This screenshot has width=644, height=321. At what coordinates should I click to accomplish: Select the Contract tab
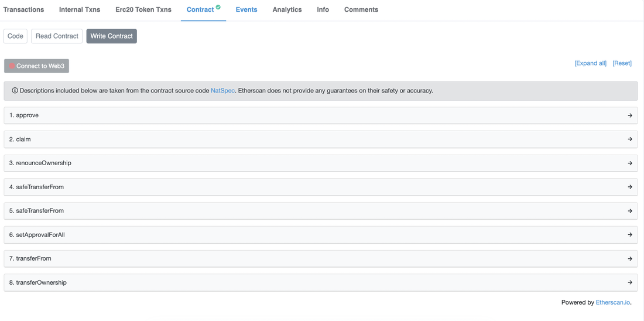pyautogui.click(x=203, y=9)
